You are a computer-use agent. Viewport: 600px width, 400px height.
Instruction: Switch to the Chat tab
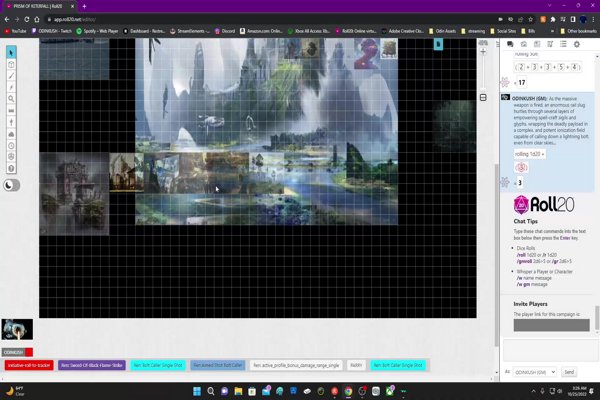pyautogui.click(x=510, y=44)
